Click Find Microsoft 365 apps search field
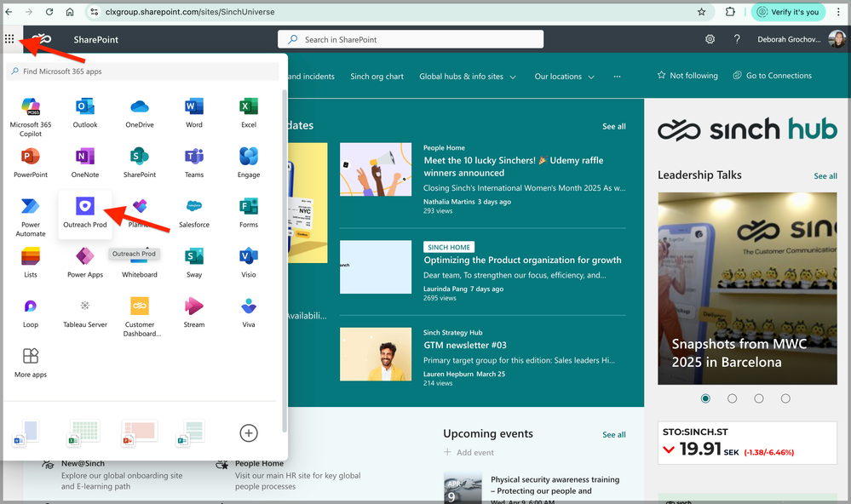Viewport: 851px width, 504px height. [143, 71]
